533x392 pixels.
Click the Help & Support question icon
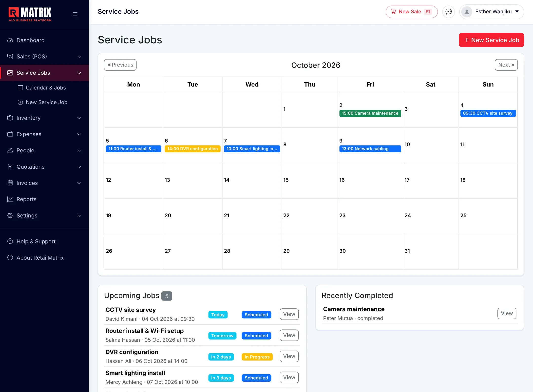[x=10, y=241]
